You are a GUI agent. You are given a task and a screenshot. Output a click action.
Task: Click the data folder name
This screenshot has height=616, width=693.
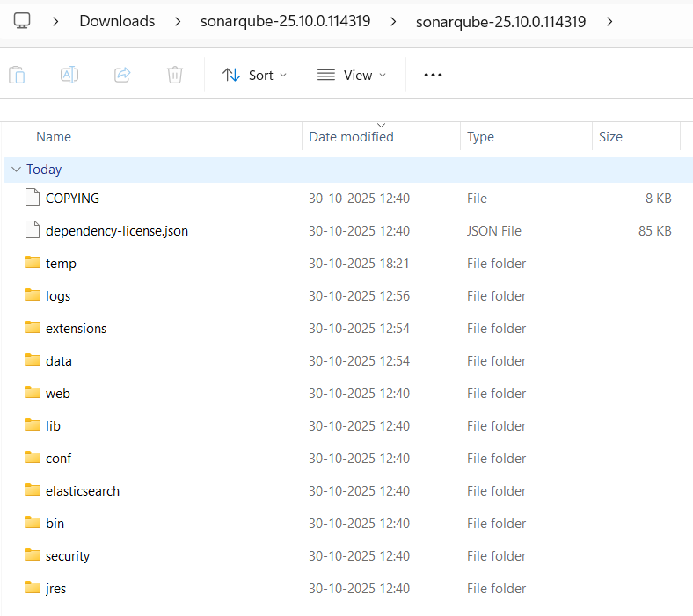pyautogui.click(x=59, y=361)
